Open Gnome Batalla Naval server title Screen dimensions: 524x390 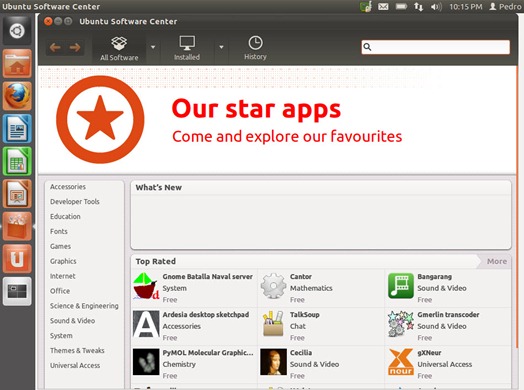pos(208,277)
